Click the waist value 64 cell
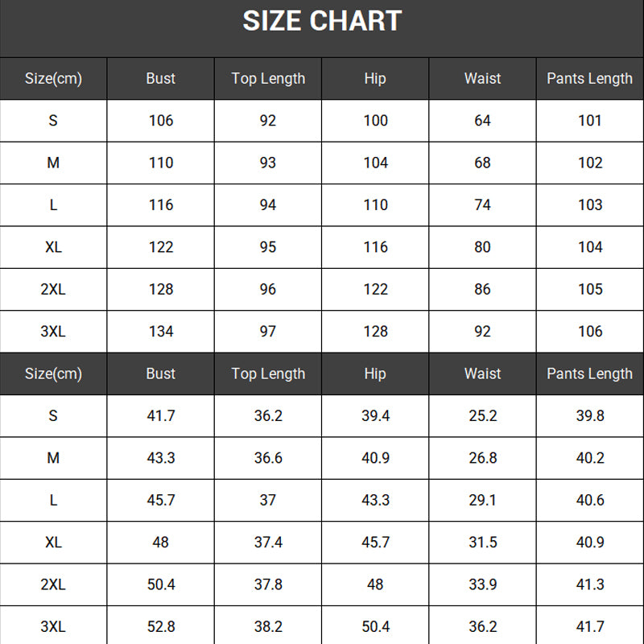Viewport: 644px width, 644px height. click(483, 121)
